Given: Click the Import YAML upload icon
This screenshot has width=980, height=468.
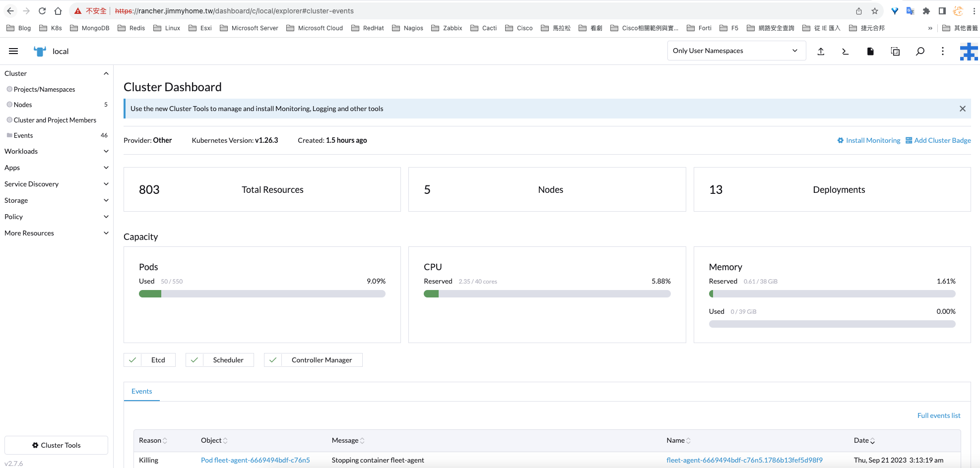Looking at the screenshot, I should coord(821,51).
